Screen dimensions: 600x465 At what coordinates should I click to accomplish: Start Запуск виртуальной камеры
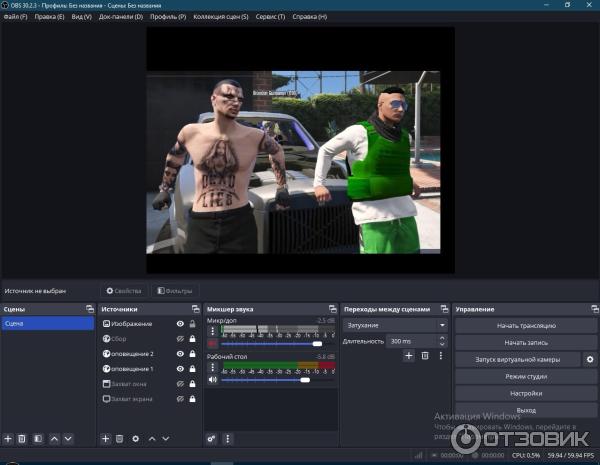tap(518, 359)
